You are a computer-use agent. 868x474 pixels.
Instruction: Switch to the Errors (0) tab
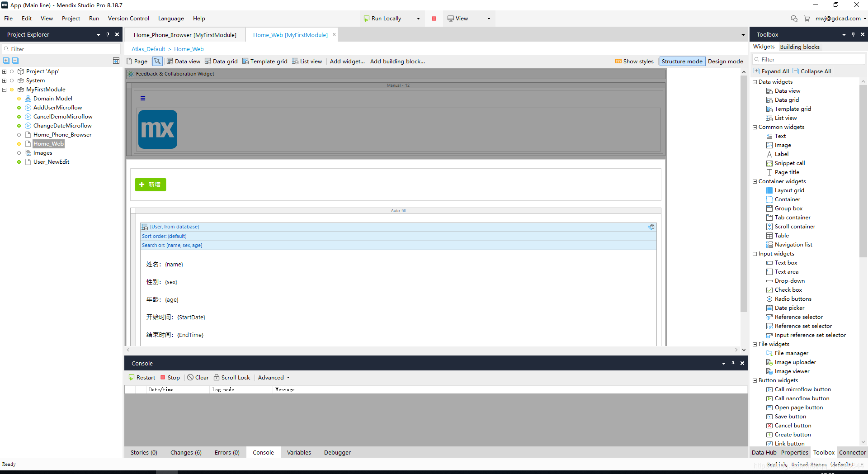pyautogui.click(x=227, y=452)
